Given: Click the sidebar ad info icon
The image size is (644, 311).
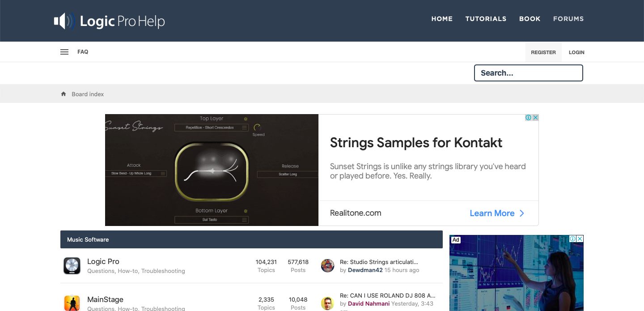Looking at the screenshot, I should (572, 239).
